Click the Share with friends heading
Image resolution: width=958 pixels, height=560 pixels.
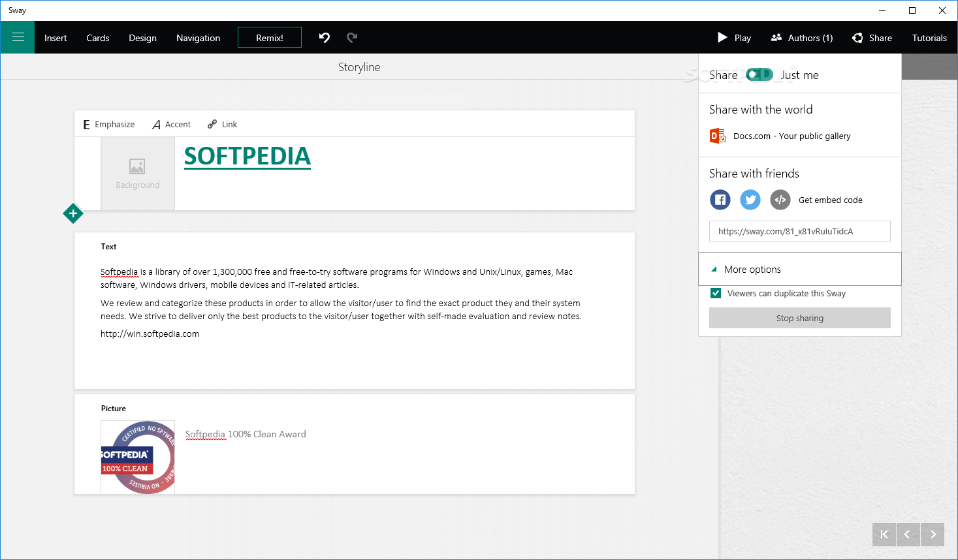click(x=754, y=173)
